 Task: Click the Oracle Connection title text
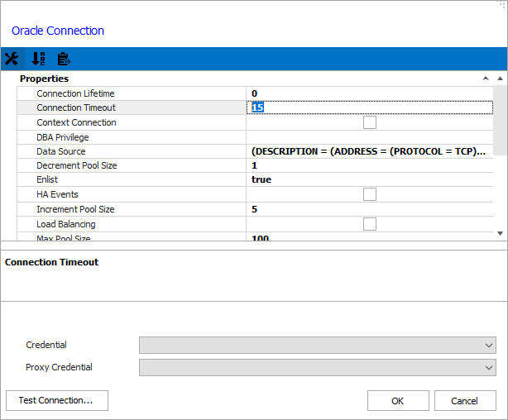point(58,31)
